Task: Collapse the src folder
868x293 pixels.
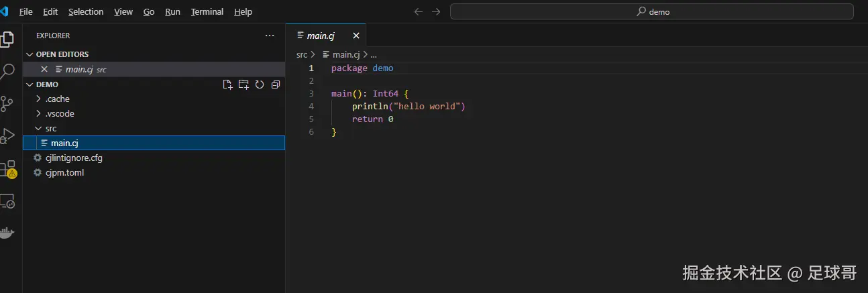Action: pos(38,128)
